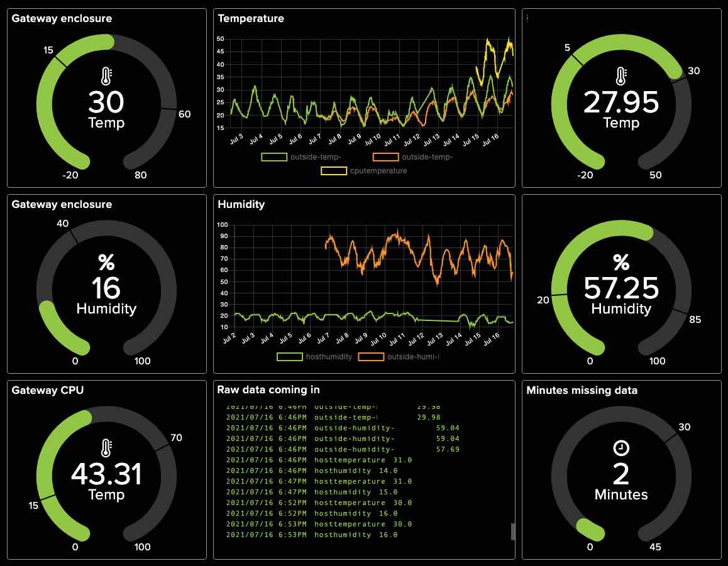The height and width of the screenshot is (566, 728).
Task: Toggle green hosthumidity legend swatch
Action: tap(290, 357)
